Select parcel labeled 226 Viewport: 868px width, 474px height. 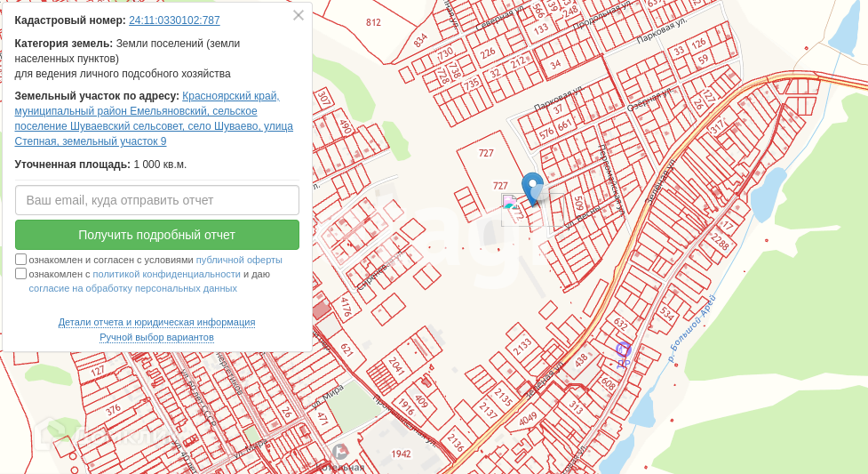pos(488,53)
